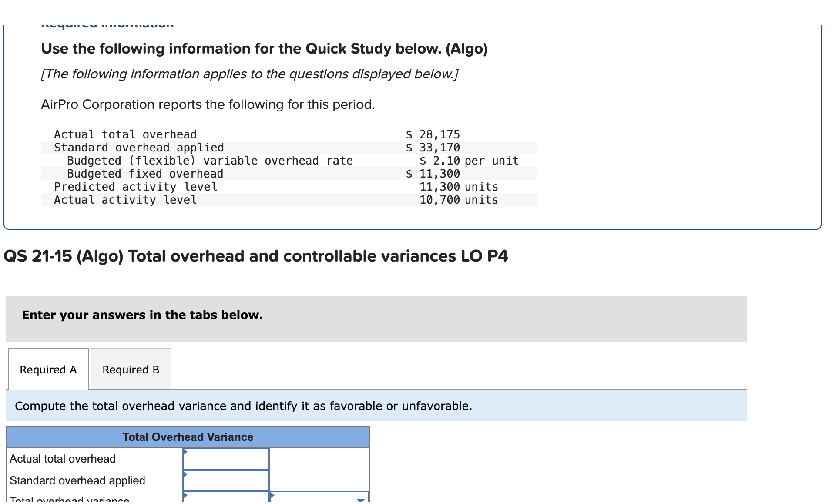
Task: Click the AirPro Corporation introduction text
Action: pos(208,104)
